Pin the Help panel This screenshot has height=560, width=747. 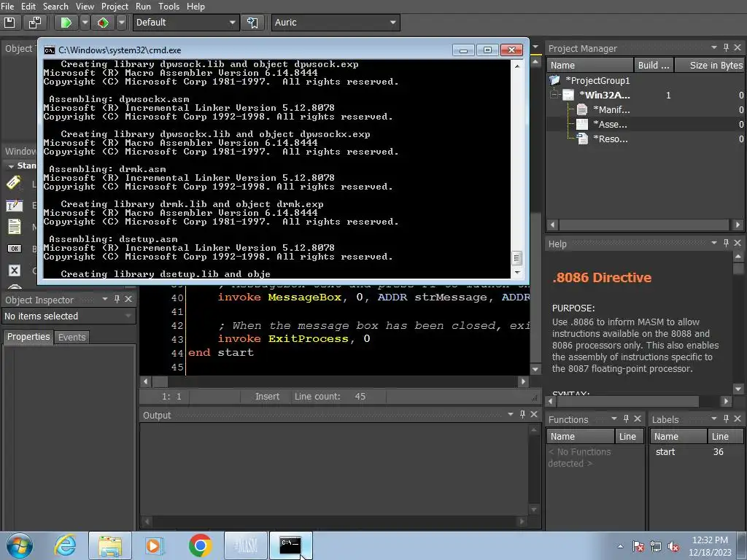pos(726,243)
